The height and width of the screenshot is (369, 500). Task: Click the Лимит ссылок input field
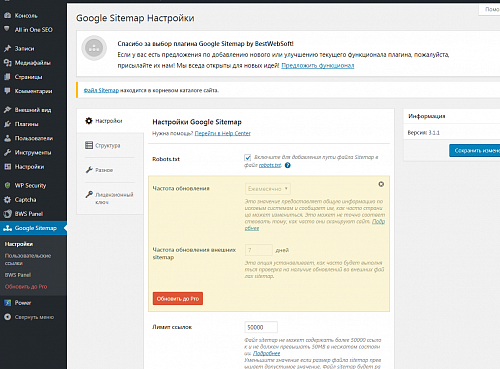click(261, 327)
